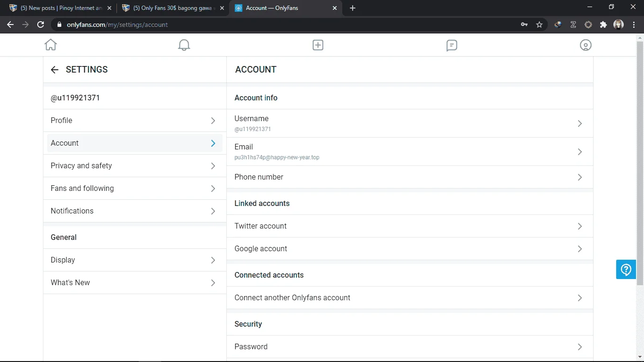Go to the OnlyFans home feed icon

point(50,45)
